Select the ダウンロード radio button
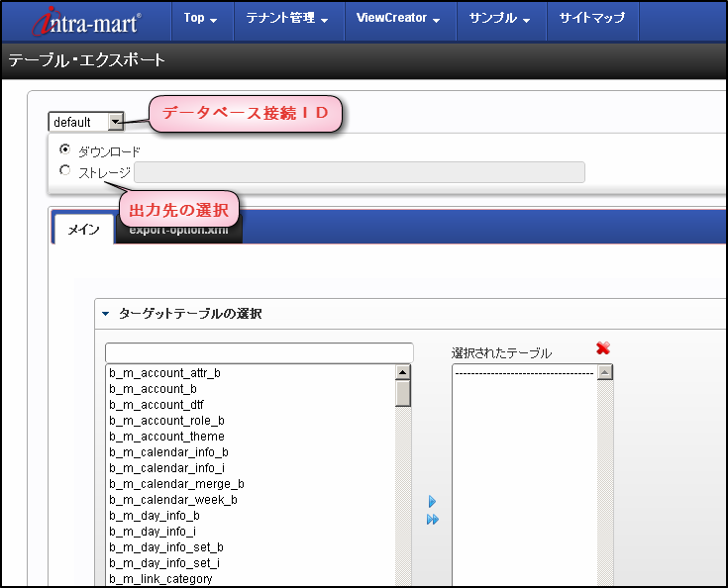 65,148
